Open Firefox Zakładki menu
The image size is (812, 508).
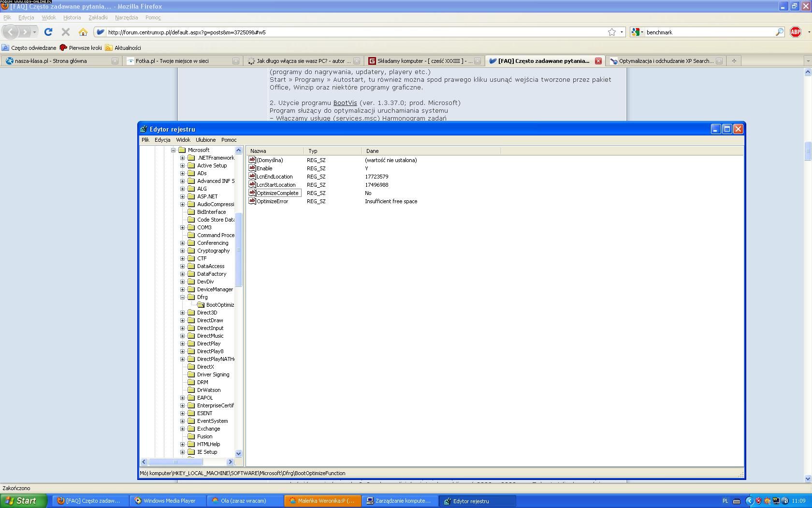point(98,17)
